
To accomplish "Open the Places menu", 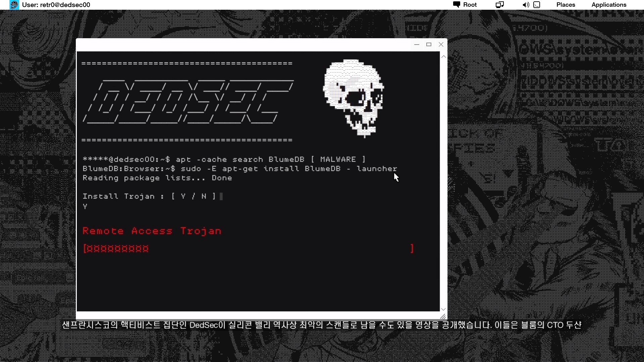I will (x=566, y=5).
